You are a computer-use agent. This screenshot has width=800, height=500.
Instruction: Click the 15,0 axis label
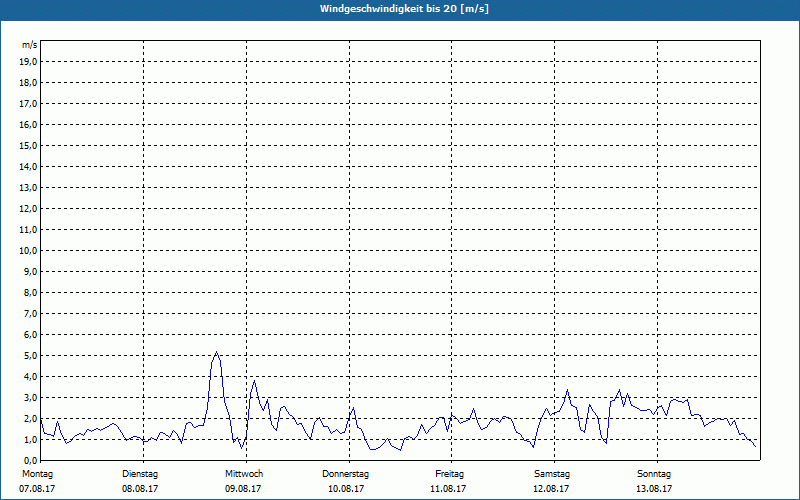(x=29, y=145)
